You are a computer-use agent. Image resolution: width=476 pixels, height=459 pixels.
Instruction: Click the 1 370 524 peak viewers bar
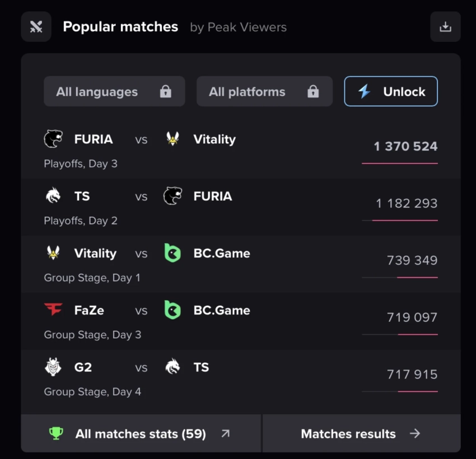coord(400,163)
